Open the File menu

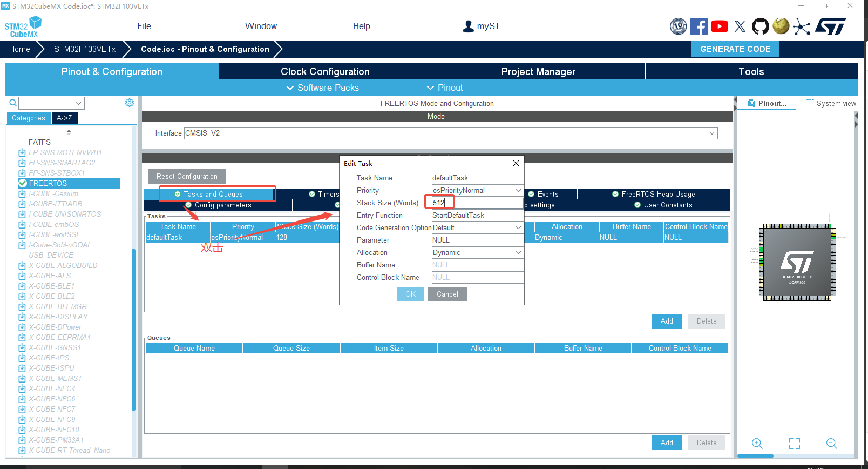[144, 26]
